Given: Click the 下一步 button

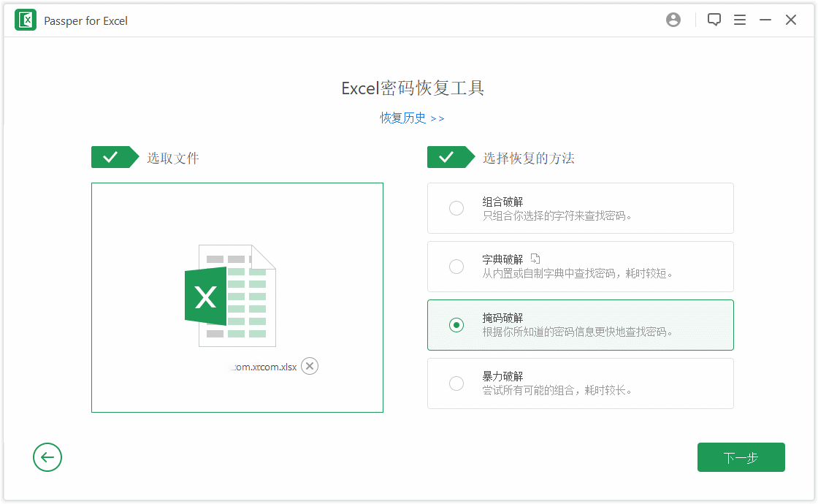Looking at the screenshot, I should [x=741, y=457].
